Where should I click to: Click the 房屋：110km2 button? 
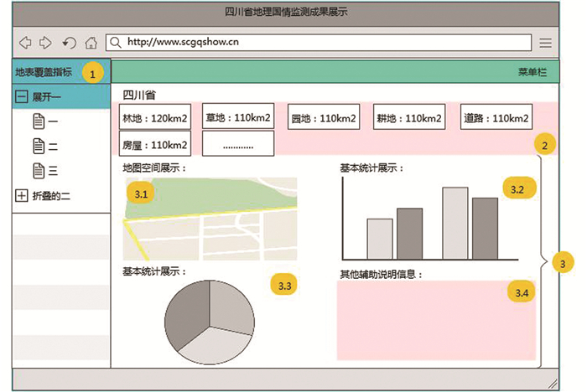pos(155,145)
